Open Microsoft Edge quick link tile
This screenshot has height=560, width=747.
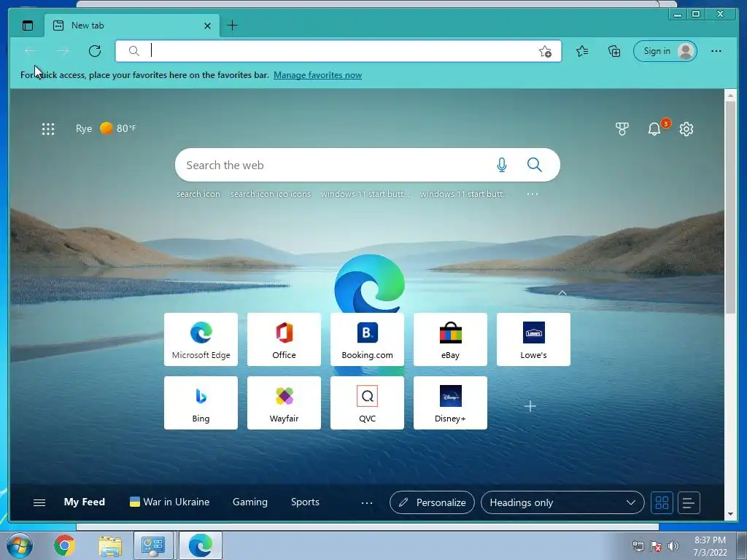[x=201, y=340]
